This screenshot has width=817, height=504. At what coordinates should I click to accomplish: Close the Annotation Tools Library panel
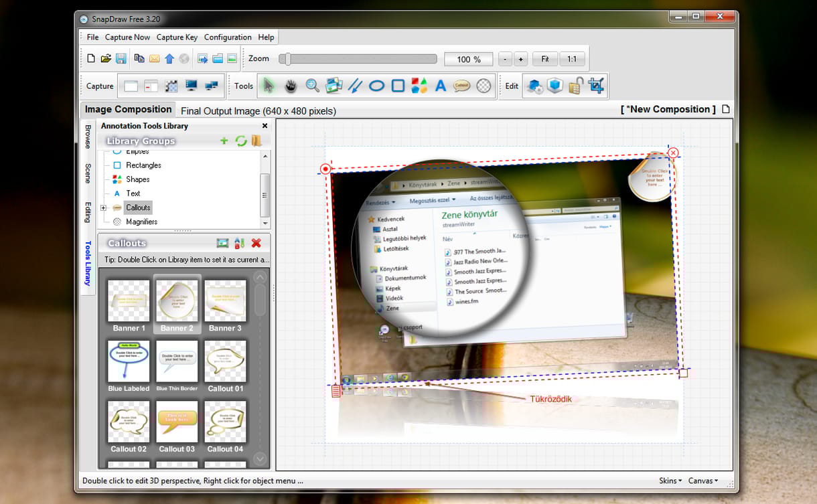click(265, 126)
